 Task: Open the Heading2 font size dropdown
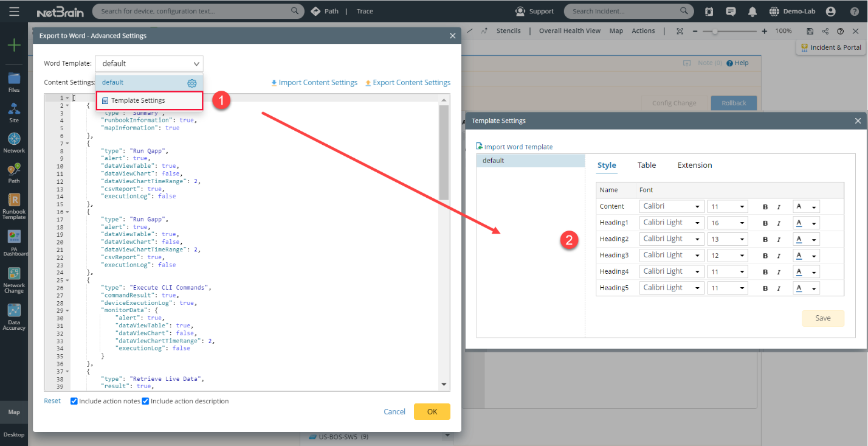[x=728, y=239]
